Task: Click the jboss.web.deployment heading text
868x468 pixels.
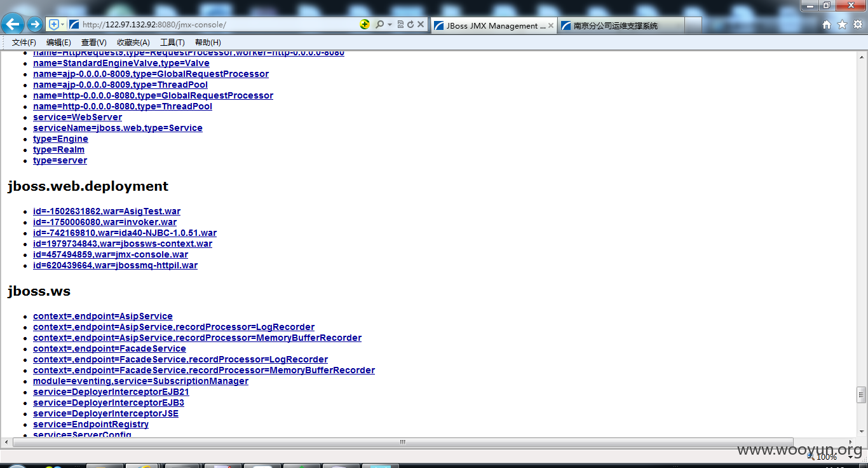Action: [88, 186]
